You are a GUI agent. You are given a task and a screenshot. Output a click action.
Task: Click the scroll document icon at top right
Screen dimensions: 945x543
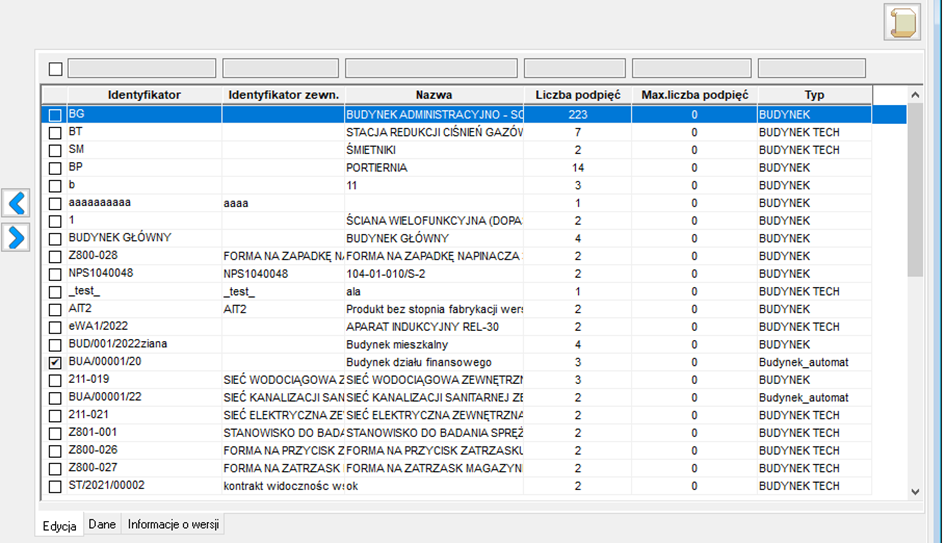pyautogui.click(x=902, y=22)
